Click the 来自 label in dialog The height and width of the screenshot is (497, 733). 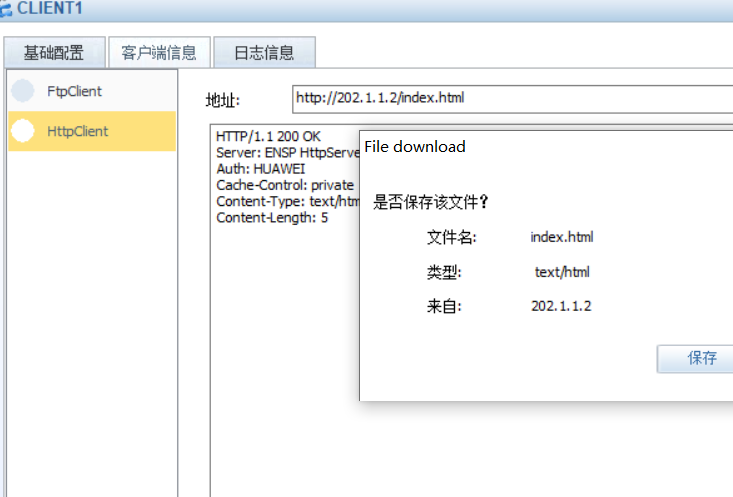pyautogui.click(x=444, y=307)
